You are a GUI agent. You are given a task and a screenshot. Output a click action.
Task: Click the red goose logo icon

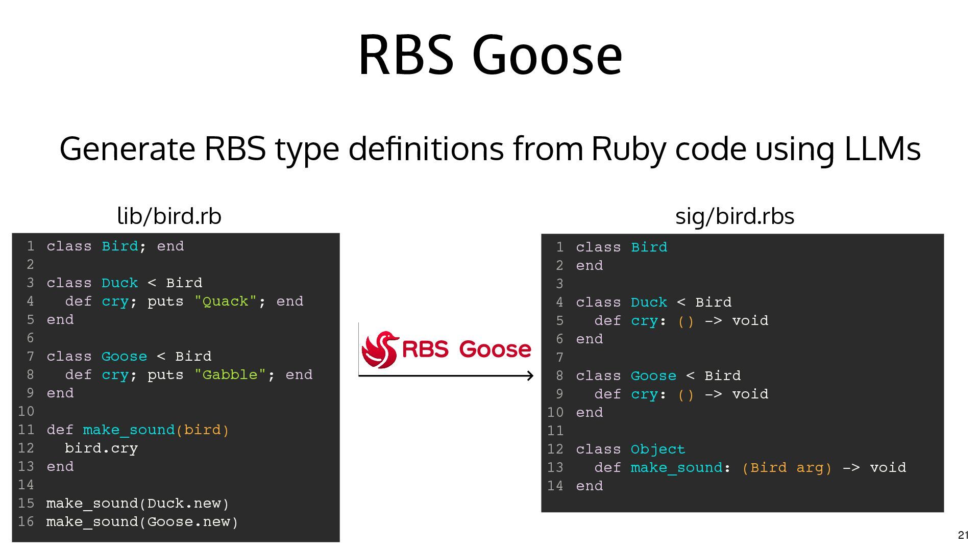pos(379,349)
